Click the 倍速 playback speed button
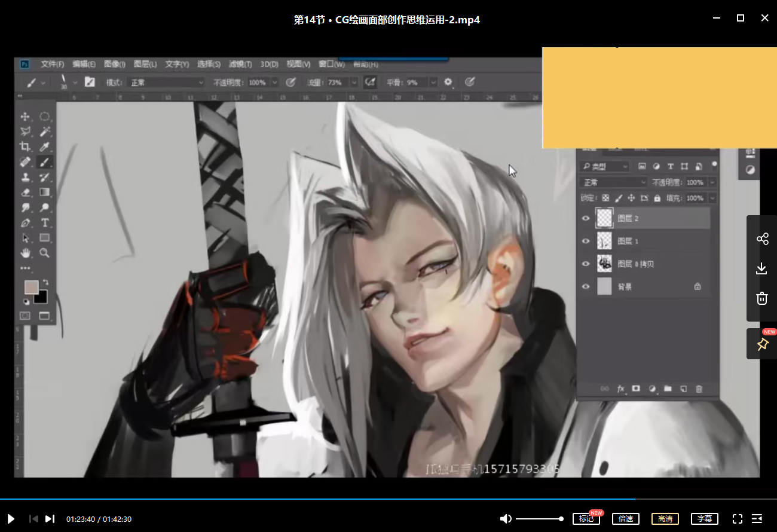Screen dimensions: 777x532 point(626,518)
